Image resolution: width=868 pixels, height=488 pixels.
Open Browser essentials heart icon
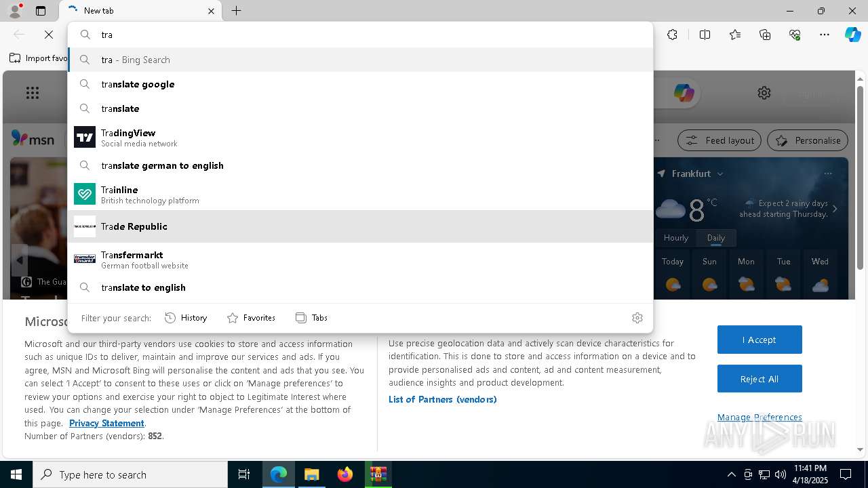tap(795, 35)
